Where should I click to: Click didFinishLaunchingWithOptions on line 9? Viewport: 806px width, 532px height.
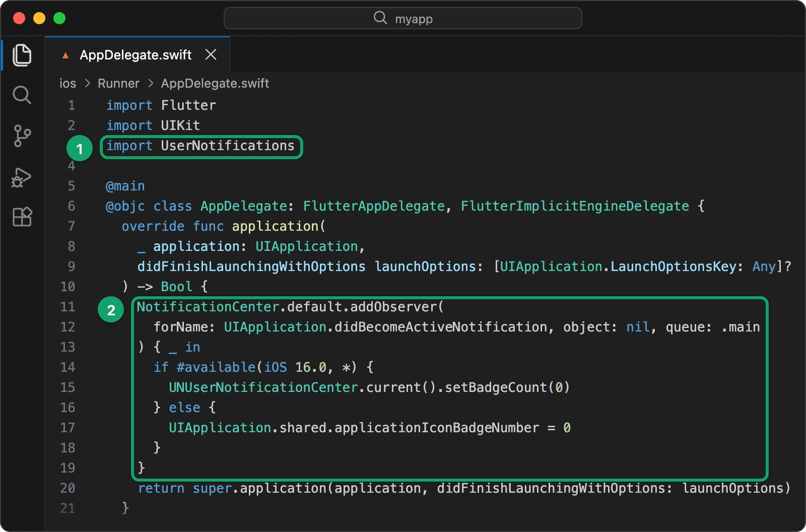coord(251,267)
